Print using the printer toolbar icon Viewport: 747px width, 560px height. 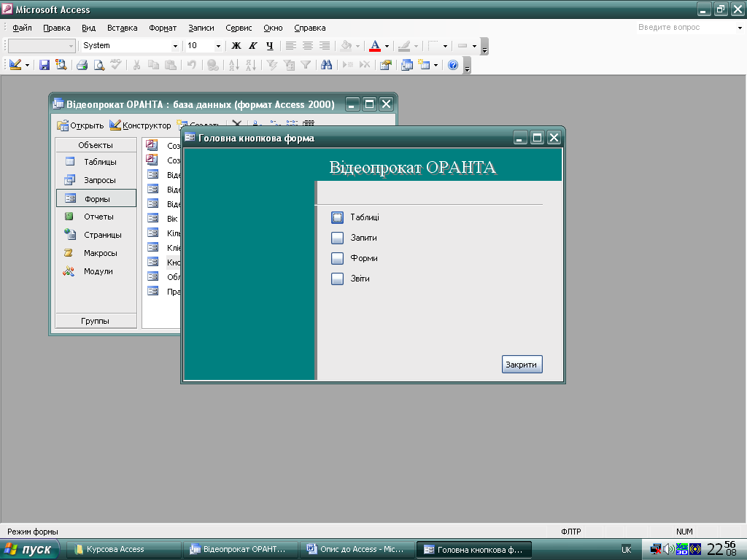click(82, 65)
